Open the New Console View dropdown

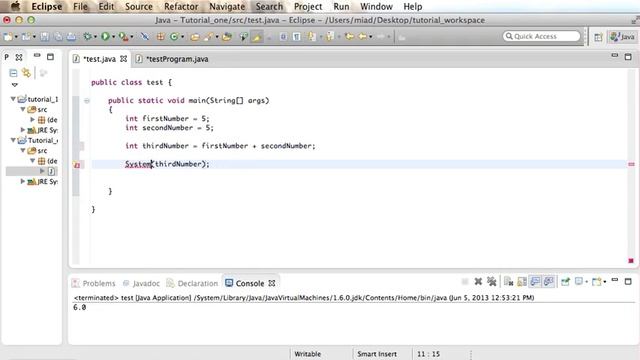[604, 282]
